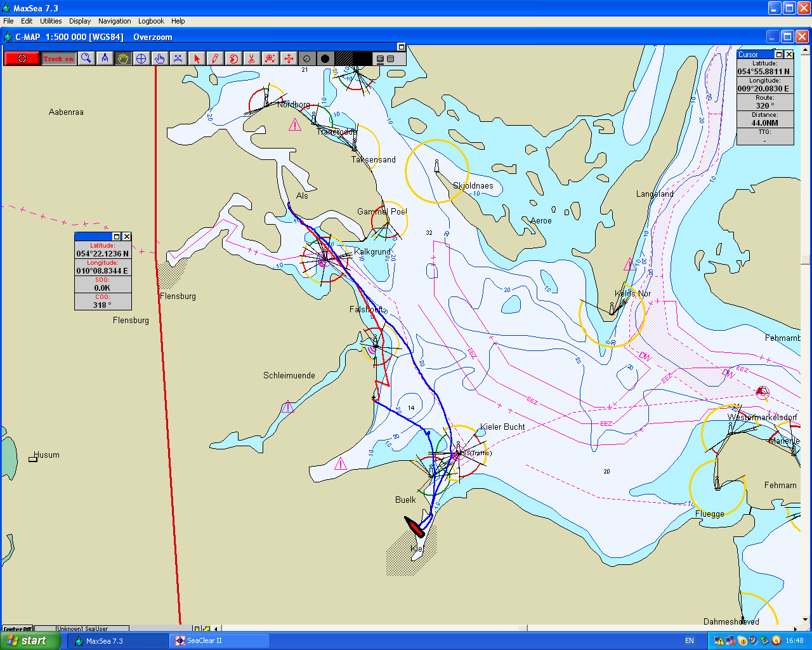This screenshot has width=812, height=650.
Task: Select the red arrow selection tool
Action: pos(197,58)
